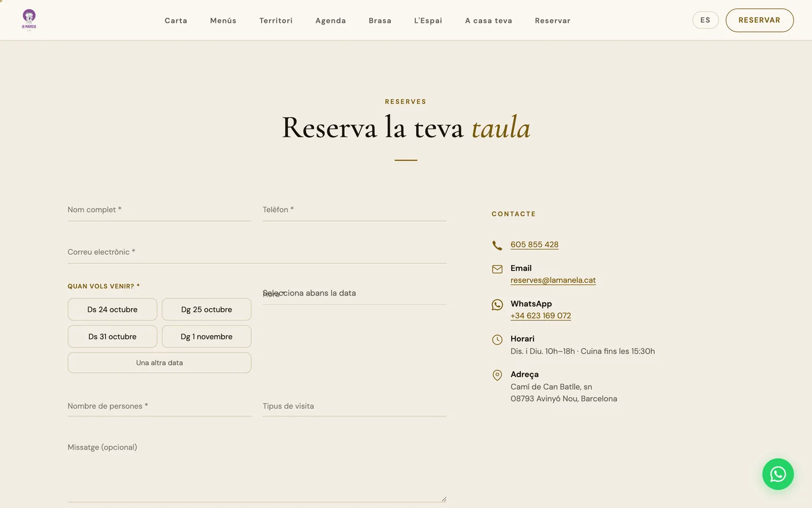Image resolution: width=812 pixels, height=508 pixels.
Task: Open the Brasa navigation item
Action: 380,20
